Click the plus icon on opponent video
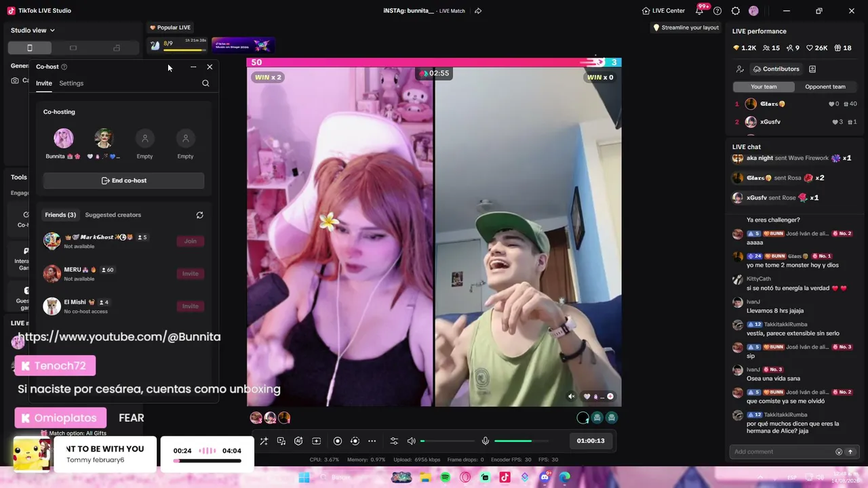The height and width of the screenshot is (488, 868). 610,397
